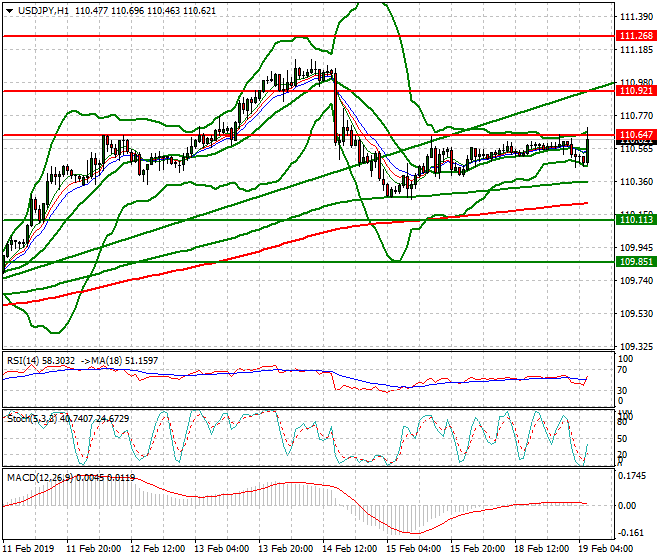Click the 109.325 price scale value
Image resolution: width=660 pixels, height=560 pixels.
click(x=636, y=347)
